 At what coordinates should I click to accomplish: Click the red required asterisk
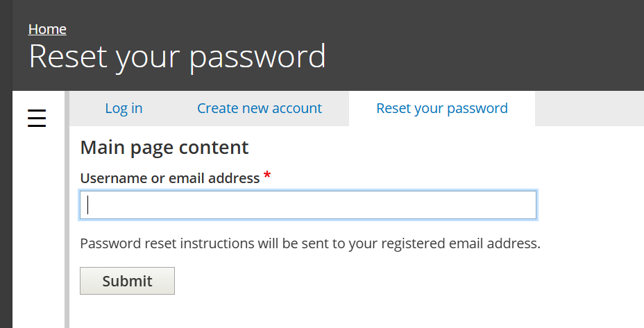coord(267,178)
